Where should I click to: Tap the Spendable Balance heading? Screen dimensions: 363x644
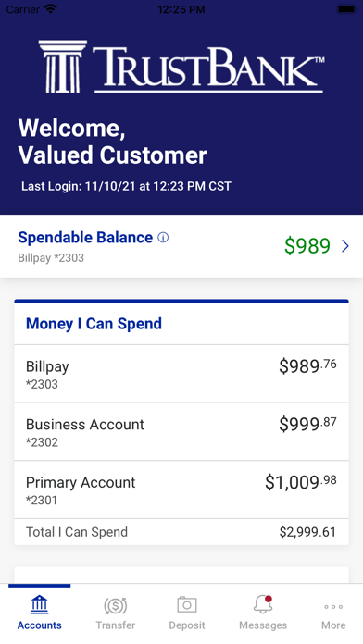(85, 238)
